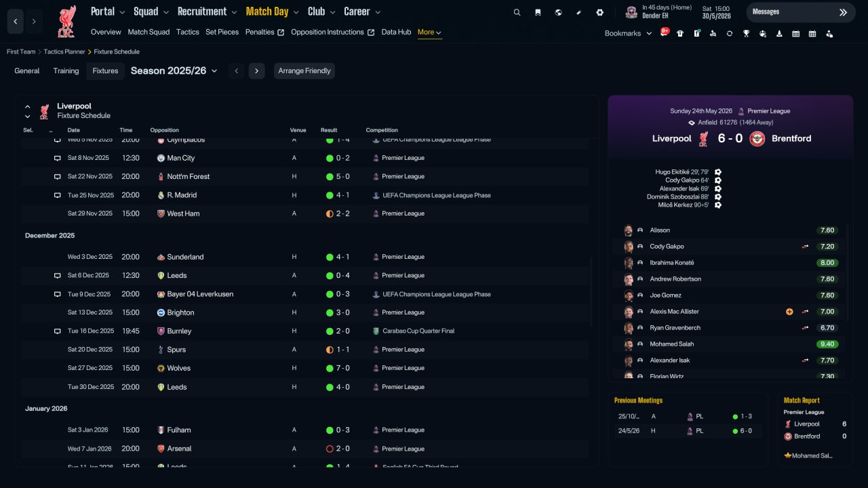868x488 pixels.
Task: Click the shirt icon in bookmarks bar
Action: 680,33
